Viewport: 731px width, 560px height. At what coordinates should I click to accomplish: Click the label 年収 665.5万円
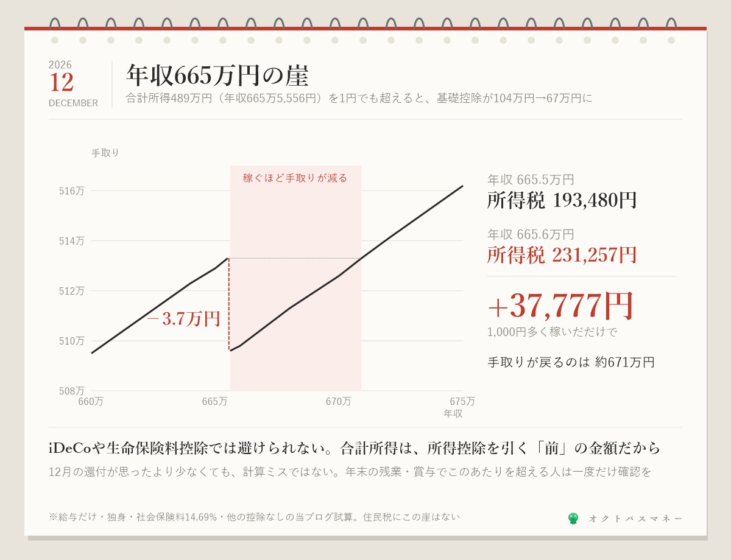(531, 180)
